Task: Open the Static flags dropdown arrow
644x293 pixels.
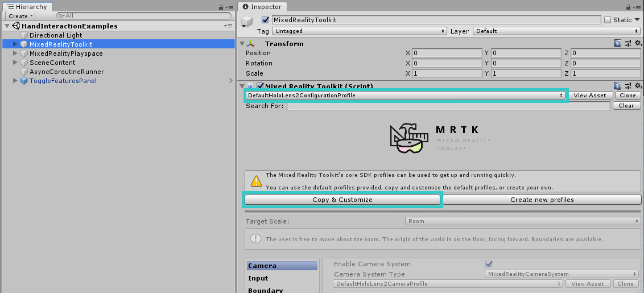Action: [x=637, y=20]
